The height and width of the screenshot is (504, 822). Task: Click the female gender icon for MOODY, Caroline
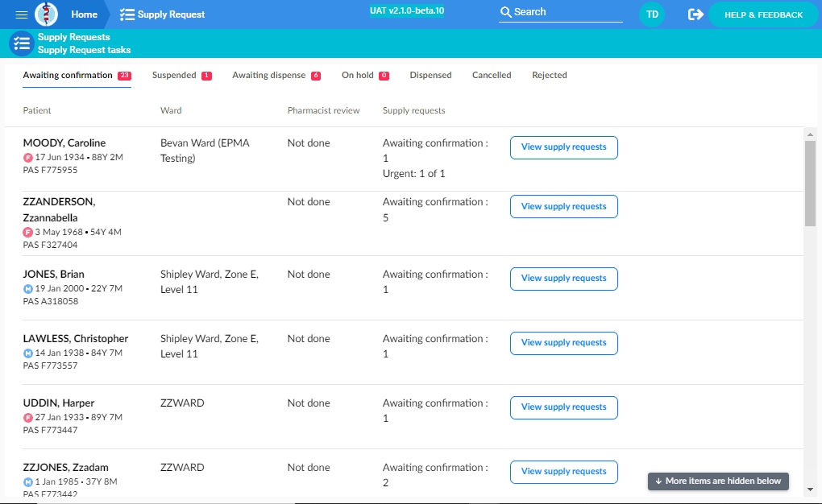pyautogui.click(x=28, y=157)
